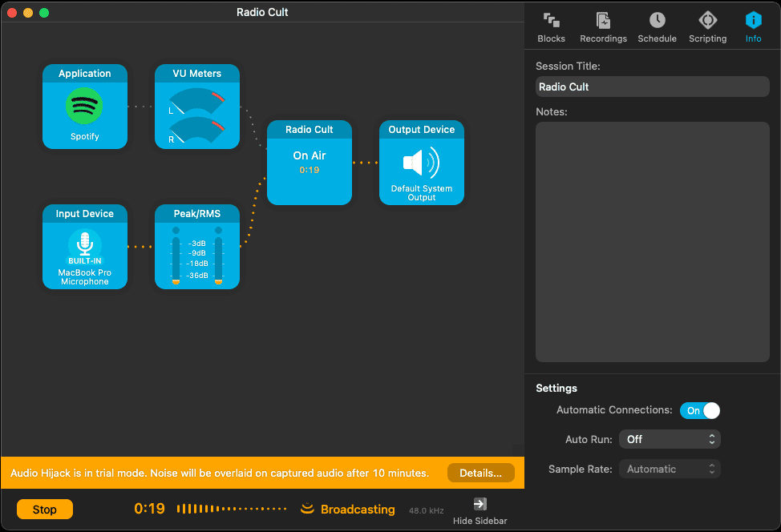
Task: Zoom the window with green button
Action: point(44,13)
